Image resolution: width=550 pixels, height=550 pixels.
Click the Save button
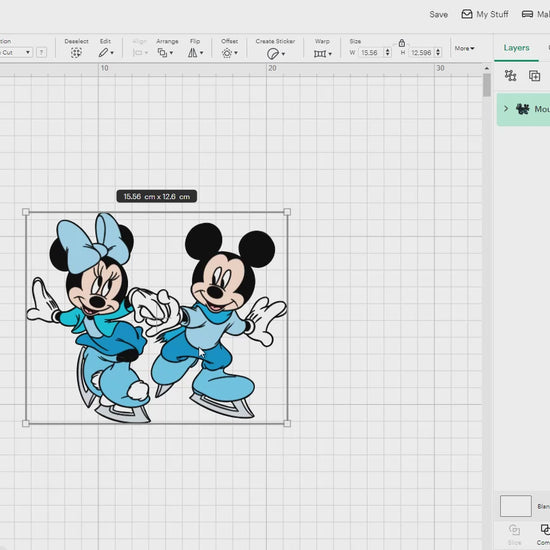click(x=438, y=14)
